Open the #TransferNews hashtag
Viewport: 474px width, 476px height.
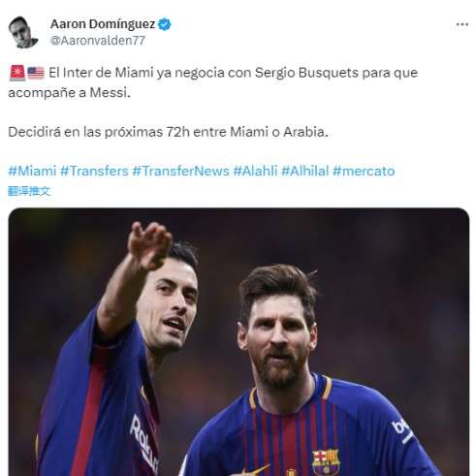tap(180, 171)
